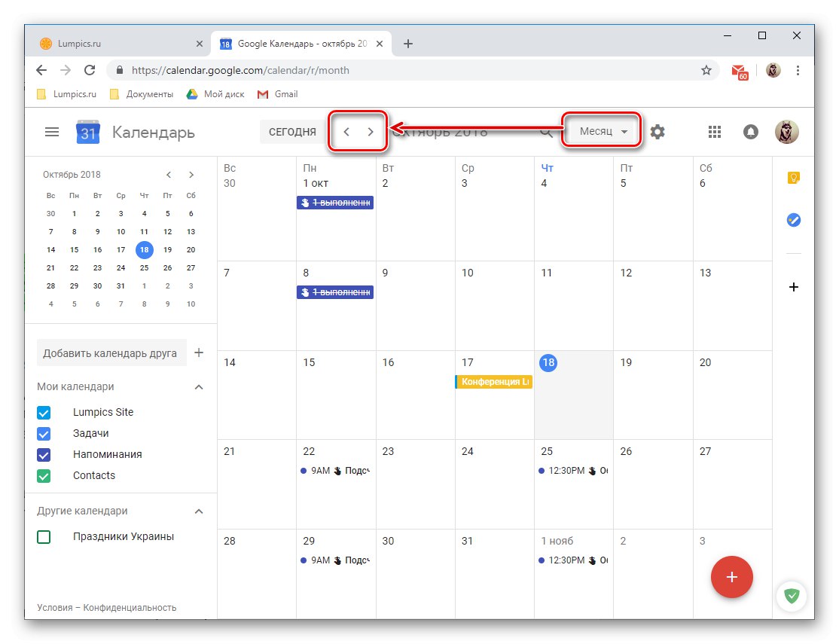Enable the Праздники Украины calendar
The width and height of the screenshot is (839, 644).
[x=43, y=536]
